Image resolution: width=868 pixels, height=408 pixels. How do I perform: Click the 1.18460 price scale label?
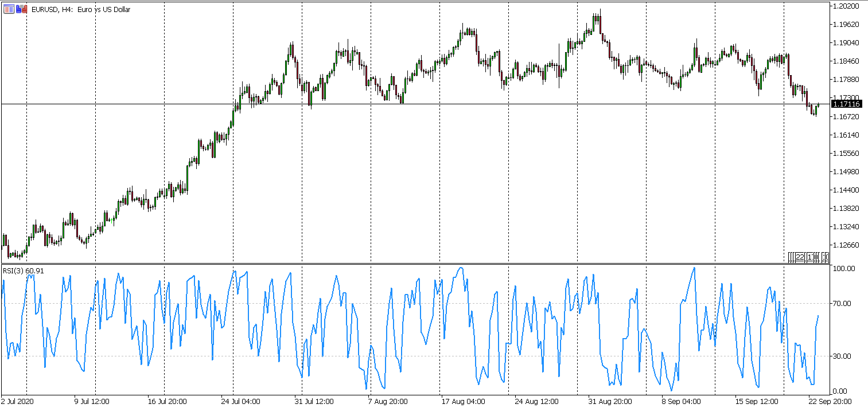tap(846, 61)
